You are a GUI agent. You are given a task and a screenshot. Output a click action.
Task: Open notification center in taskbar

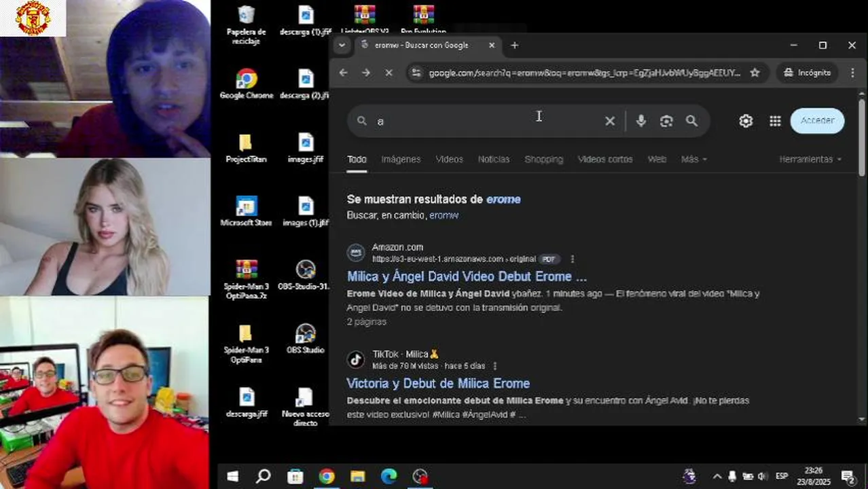click(x=848, y=476)
